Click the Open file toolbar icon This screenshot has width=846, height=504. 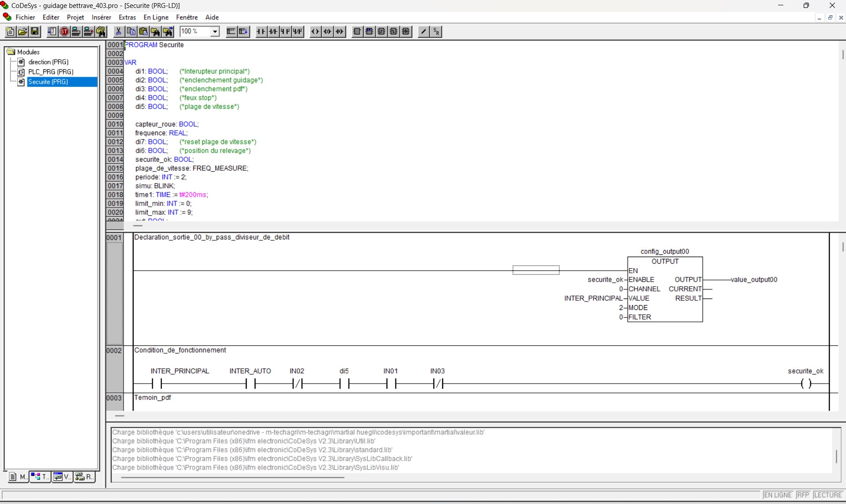pos(23,31)
